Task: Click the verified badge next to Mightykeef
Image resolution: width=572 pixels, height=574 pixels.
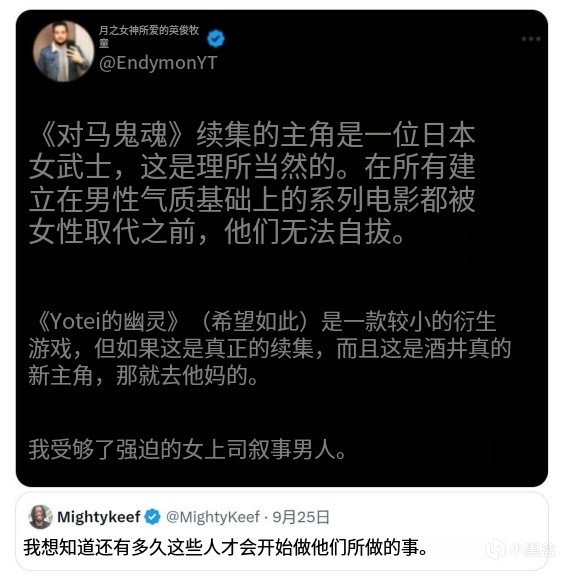Action: click(x=152, y=517)
